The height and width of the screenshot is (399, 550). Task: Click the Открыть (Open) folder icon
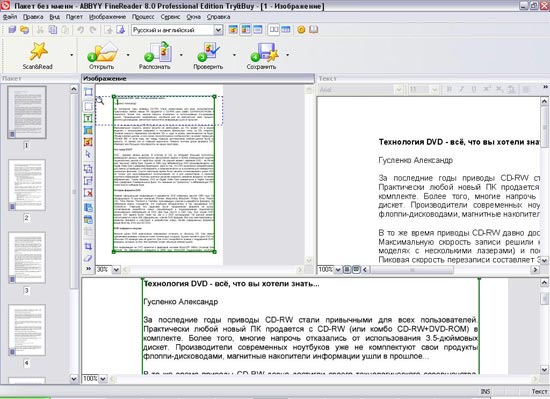(102, 53)
